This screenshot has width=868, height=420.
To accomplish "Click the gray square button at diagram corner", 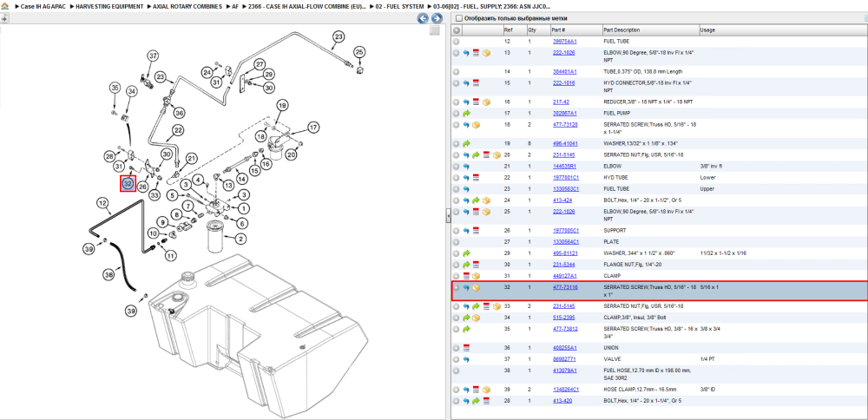I will (435, 30).
